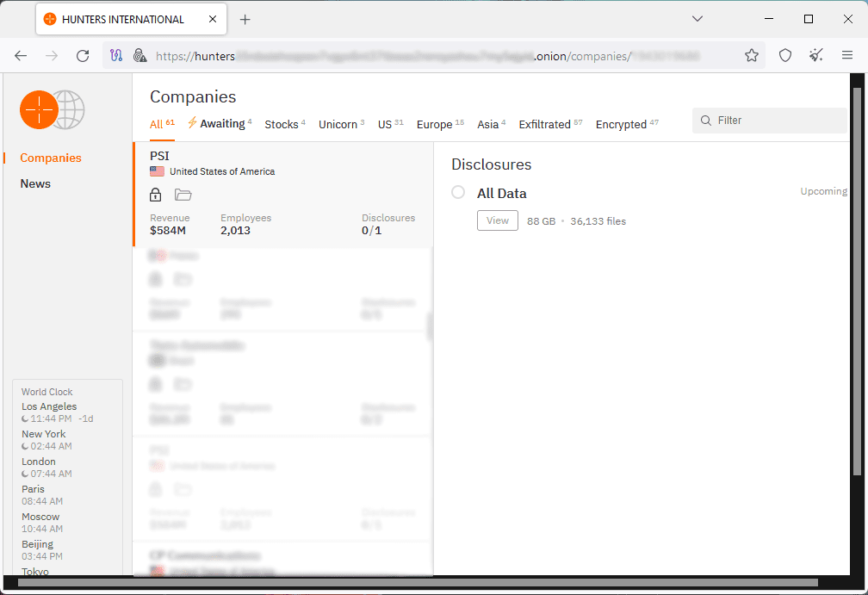Click the padlock icon under PSI
This screenshot has height=595, width=868.
click(156, 194)
